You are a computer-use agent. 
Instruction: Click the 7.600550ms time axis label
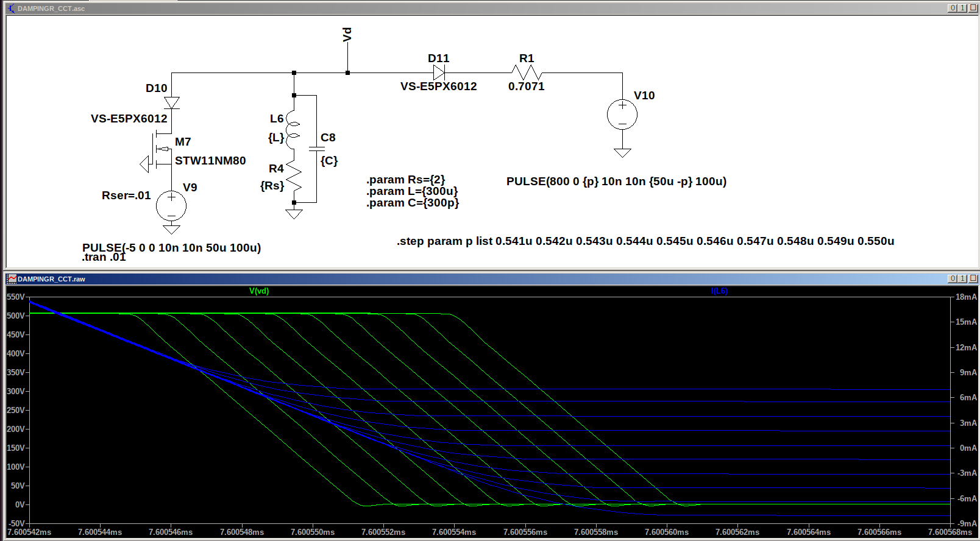313,532
